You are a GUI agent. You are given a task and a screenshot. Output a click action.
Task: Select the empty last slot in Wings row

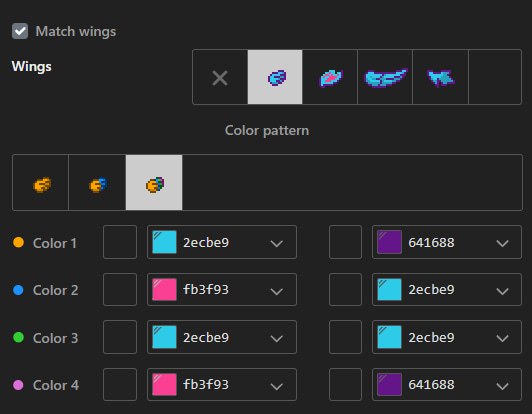(495, 77)
